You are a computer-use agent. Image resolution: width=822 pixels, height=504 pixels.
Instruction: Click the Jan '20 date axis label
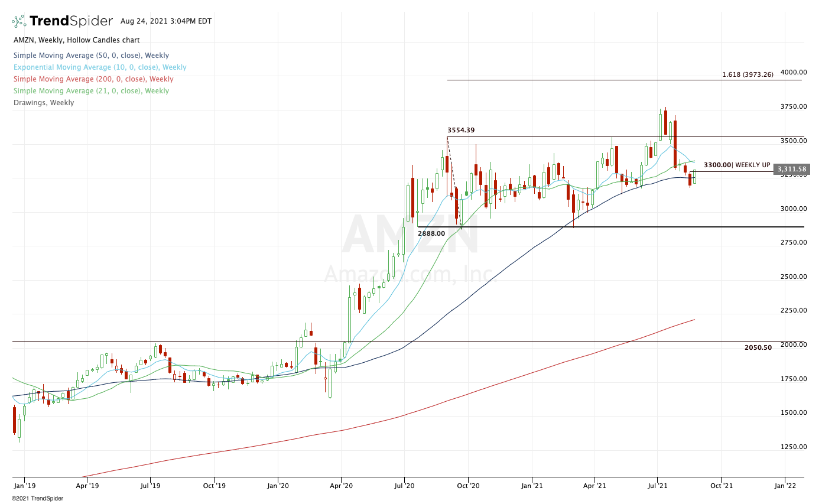(278, 486)
